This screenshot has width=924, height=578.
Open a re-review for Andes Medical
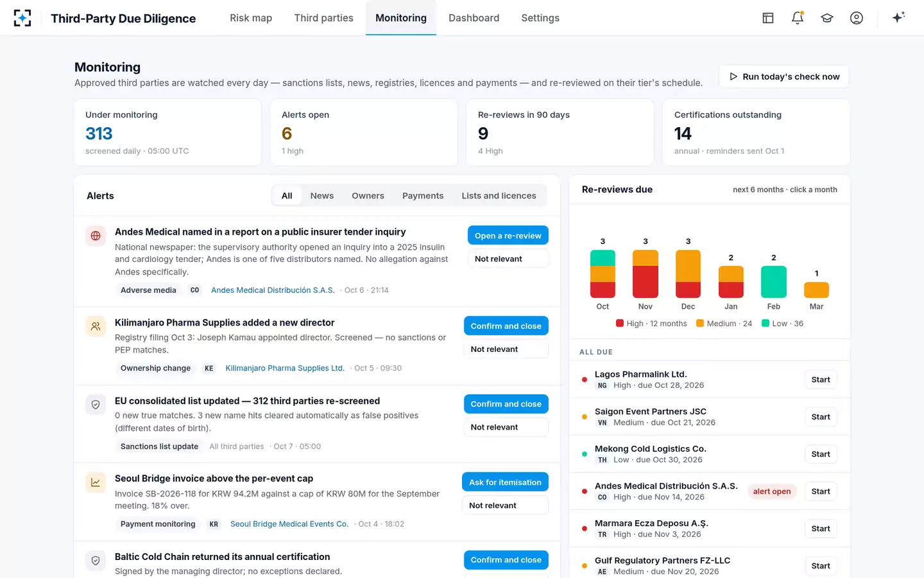(508, 236)
